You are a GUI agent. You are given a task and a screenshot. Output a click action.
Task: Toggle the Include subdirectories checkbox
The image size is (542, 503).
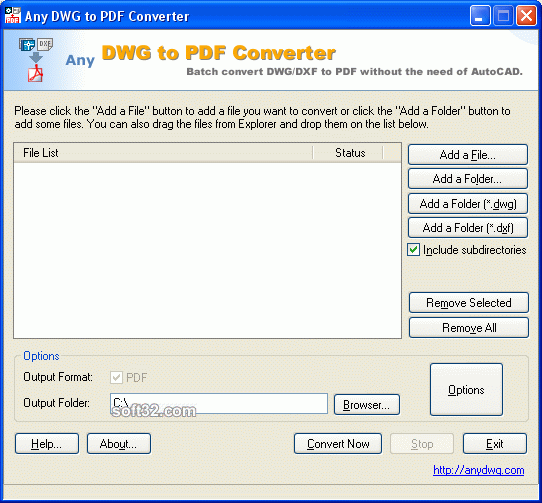[413, 250]
